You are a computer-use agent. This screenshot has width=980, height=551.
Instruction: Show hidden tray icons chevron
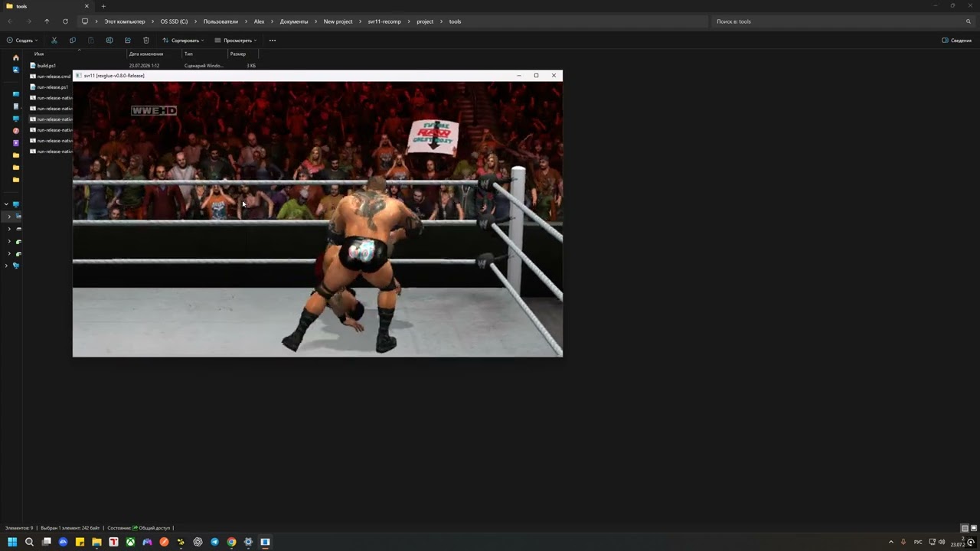pyautogui.click(x=890, y=542)
